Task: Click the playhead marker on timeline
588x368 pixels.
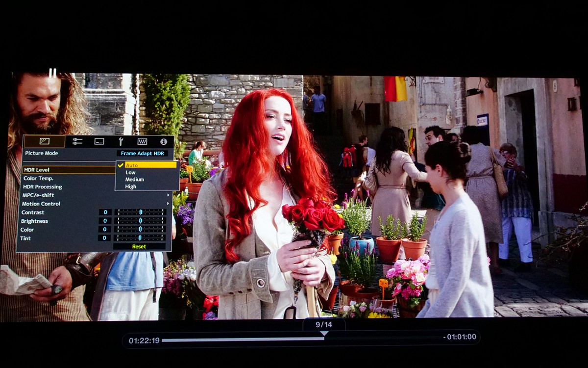Action: point(323,334)
